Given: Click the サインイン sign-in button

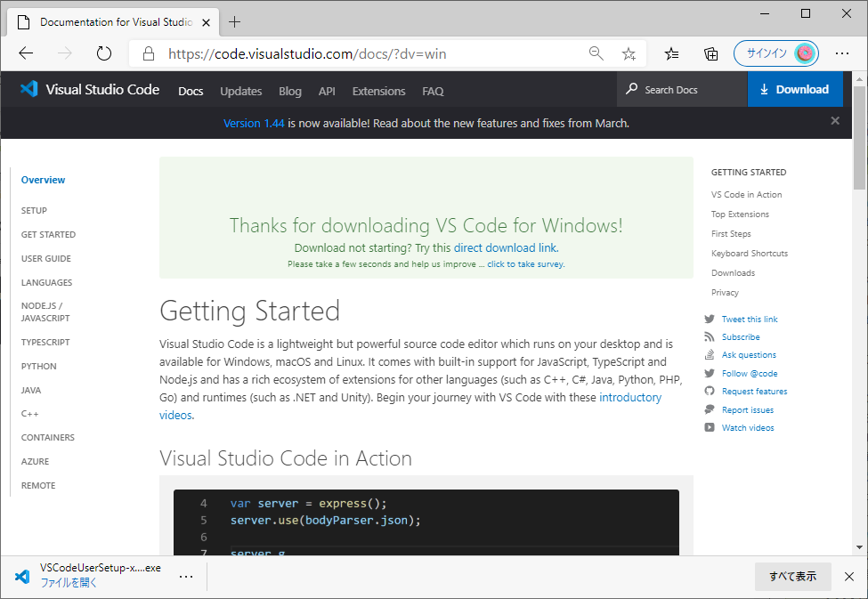Looking at the screenshot, I should [776, 53].
